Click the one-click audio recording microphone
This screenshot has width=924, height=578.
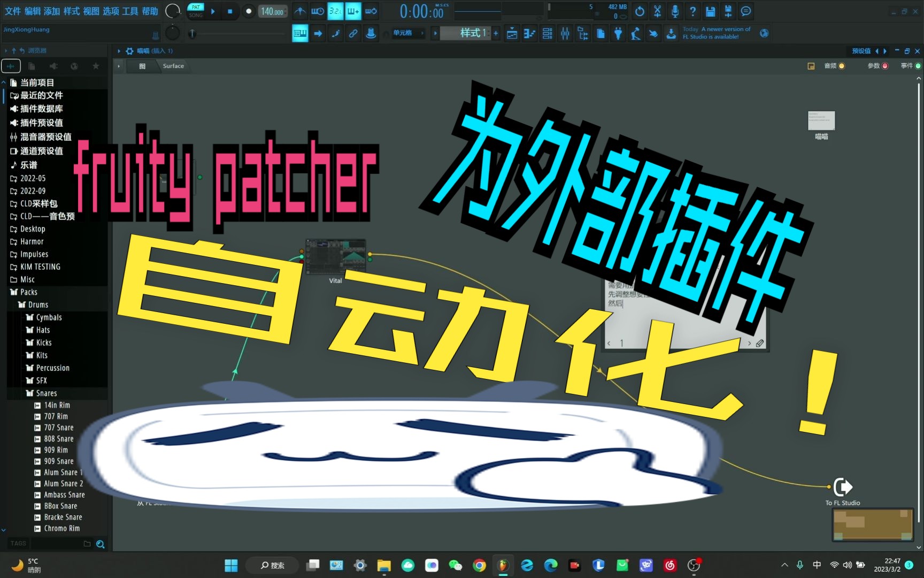pos(675,11)
